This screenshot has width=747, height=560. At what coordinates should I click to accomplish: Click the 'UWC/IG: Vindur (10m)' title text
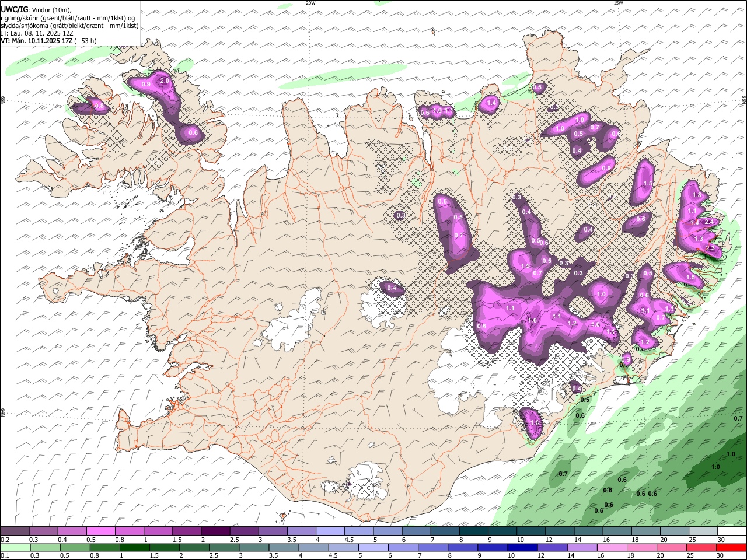point(36,10)
